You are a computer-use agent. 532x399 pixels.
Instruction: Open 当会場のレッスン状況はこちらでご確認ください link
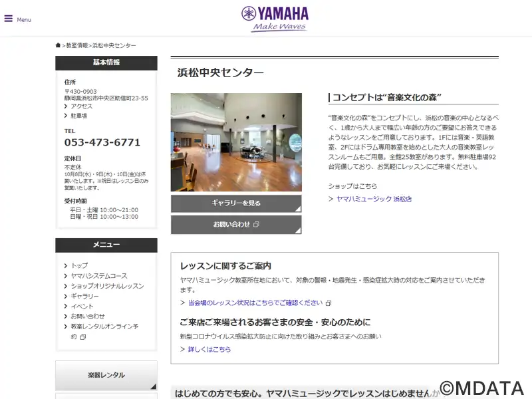[255, 303]
